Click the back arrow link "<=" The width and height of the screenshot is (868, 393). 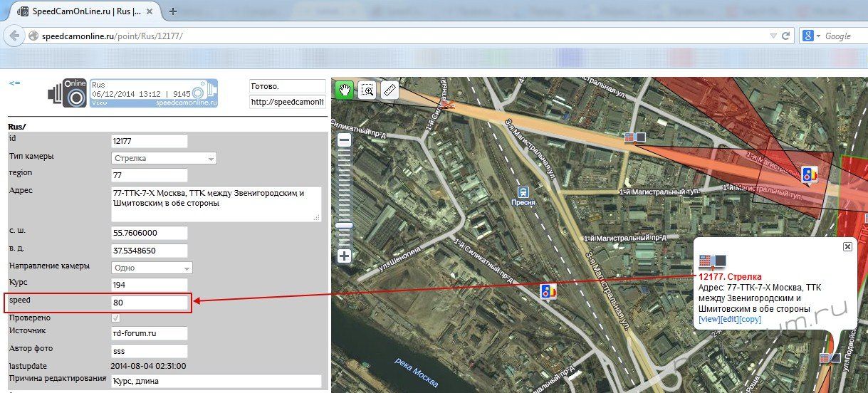[14, 83]
